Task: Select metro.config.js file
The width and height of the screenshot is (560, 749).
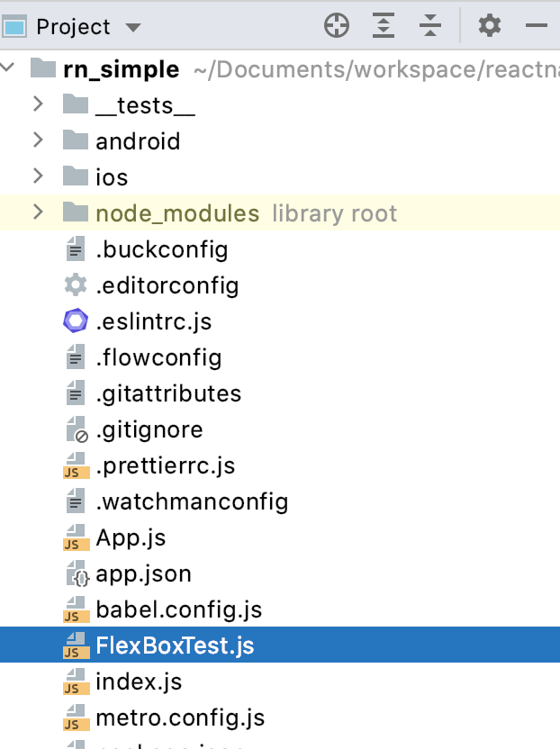Action: (x=180, y=717)
